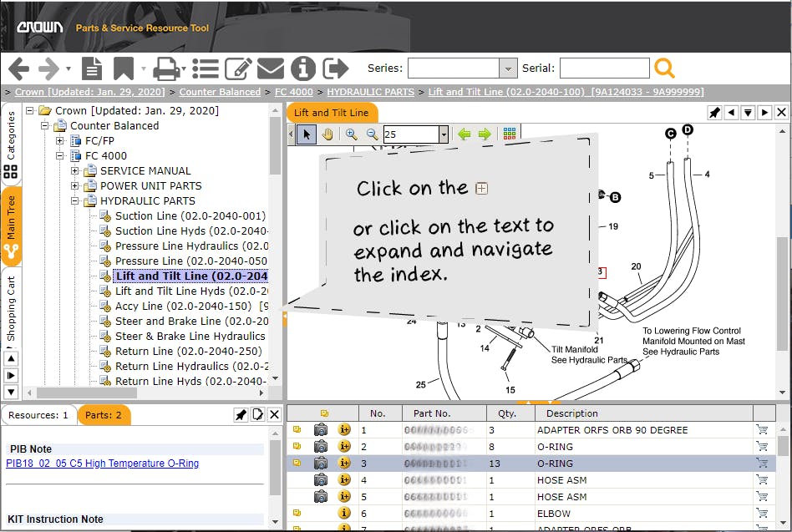Screen dimensions: 792x532
Task: Toggle pin on Lift and Tilt Line panel
Action: pyautogui.click(x=715, y=113)
